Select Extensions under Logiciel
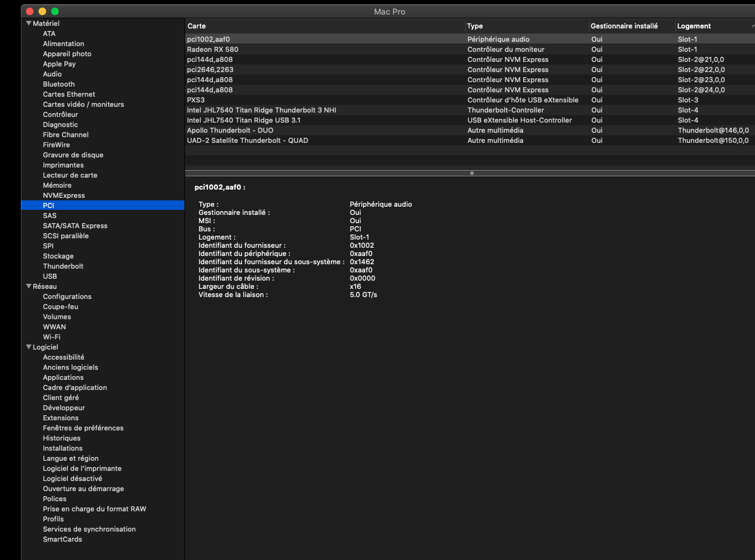This screenshot has width=755, height=560. pyautogui.click(x=61, y=418)
